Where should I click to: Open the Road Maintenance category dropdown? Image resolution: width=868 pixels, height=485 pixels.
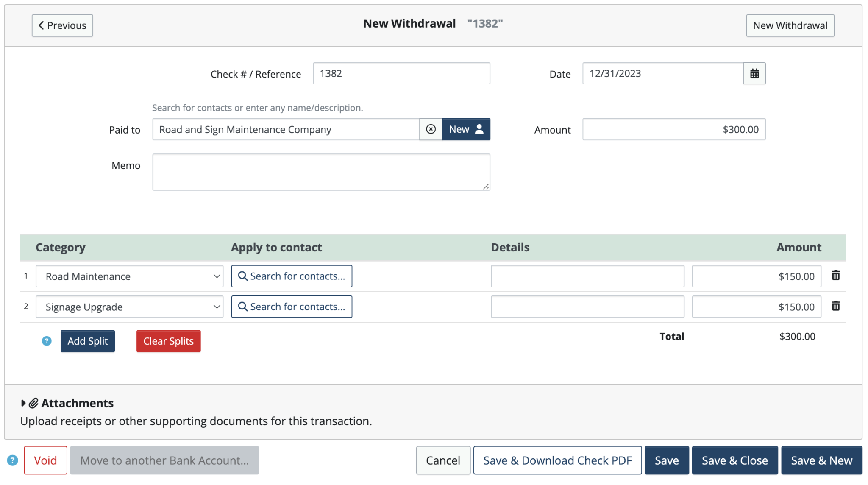click(129, 276)
